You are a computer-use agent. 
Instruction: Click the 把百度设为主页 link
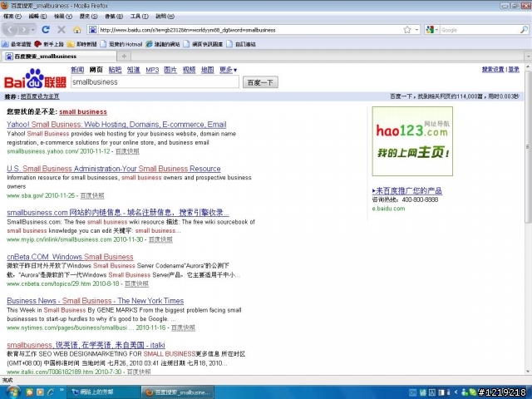pos(40,96)
